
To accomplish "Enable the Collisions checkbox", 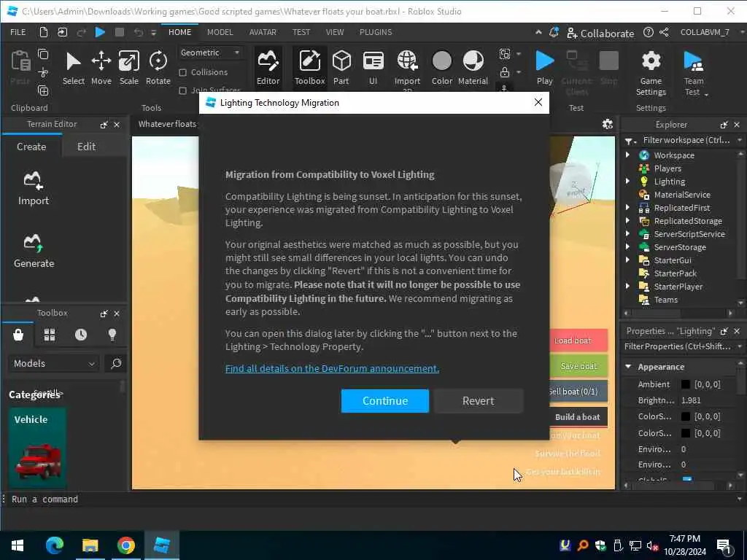I will click(x=182, y=72).
